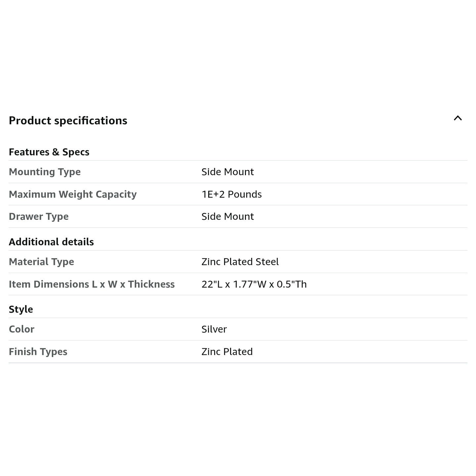The height and width of the screenshot is (476, 476).
Task: Select the Finish Types label
Action: click(x=38, y=352)
